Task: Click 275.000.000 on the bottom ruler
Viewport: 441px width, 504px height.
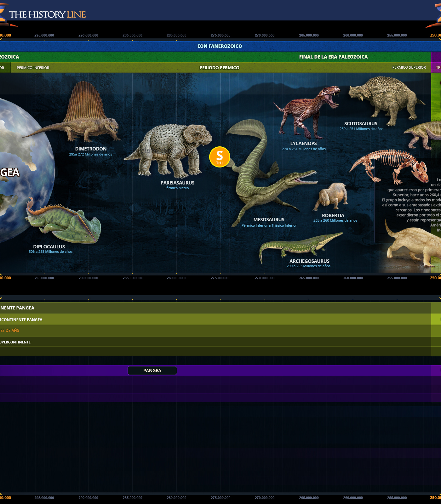Action: pos(220,498)
